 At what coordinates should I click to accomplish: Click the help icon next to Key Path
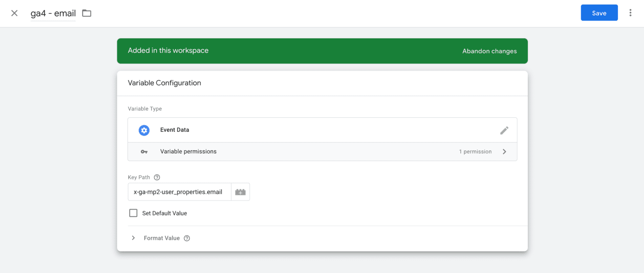pos(157,177)
